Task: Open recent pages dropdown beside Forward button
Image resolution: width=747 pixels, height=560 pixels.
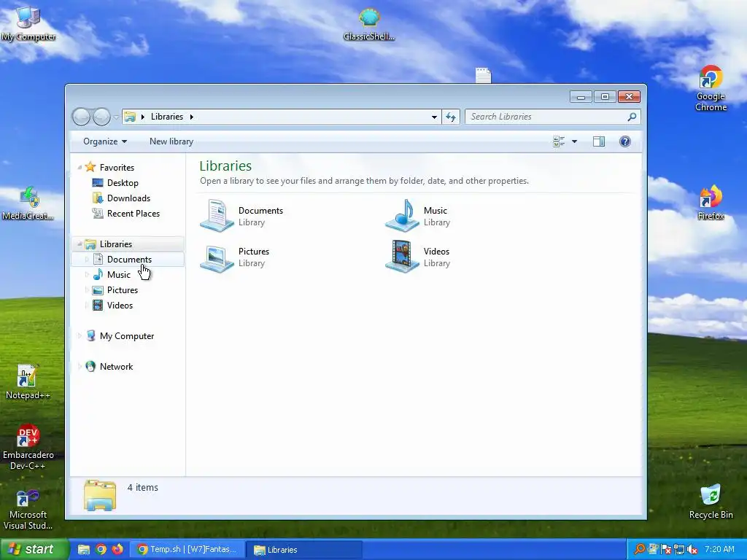Action: click(x=116, y=117)
